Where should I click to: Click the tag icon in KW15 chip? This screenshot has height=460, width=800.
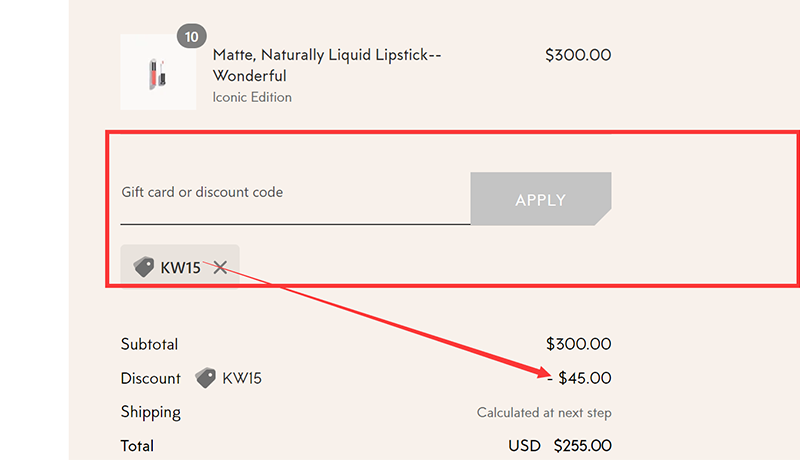point(144,268)
